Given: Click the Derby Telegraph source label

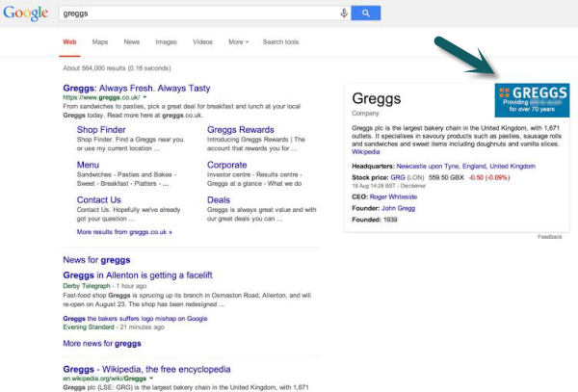Looking at the screenshot, I should click(87, 286).
